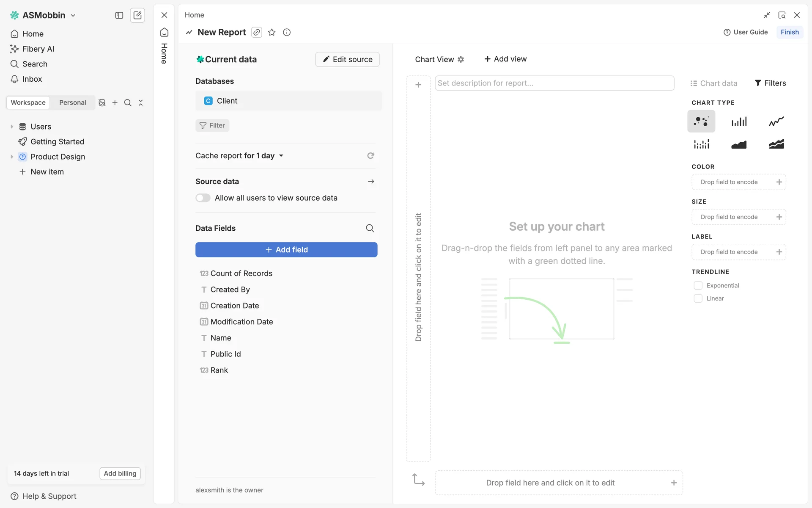Choose the stacked area chart type
Image resolution: width=812 pixels, height=508 pixels.
pyautogui.click(x=776, y=144)
